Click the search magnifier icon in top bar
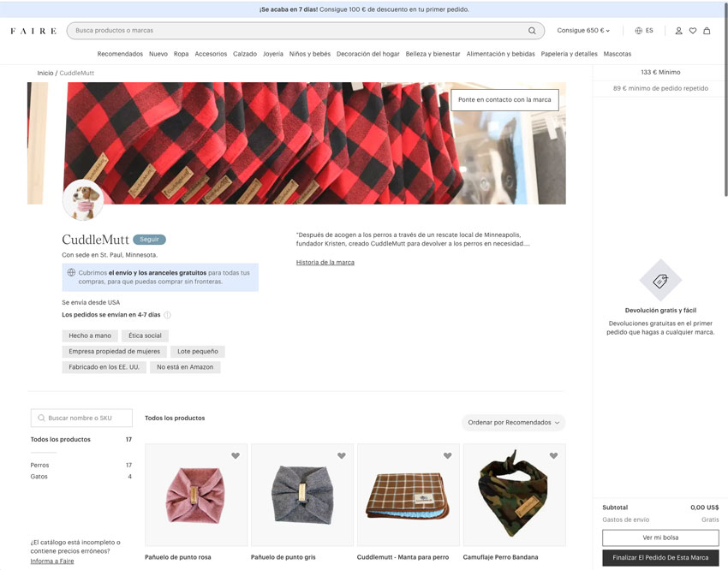The image size is (728, 570). point(532,31)
